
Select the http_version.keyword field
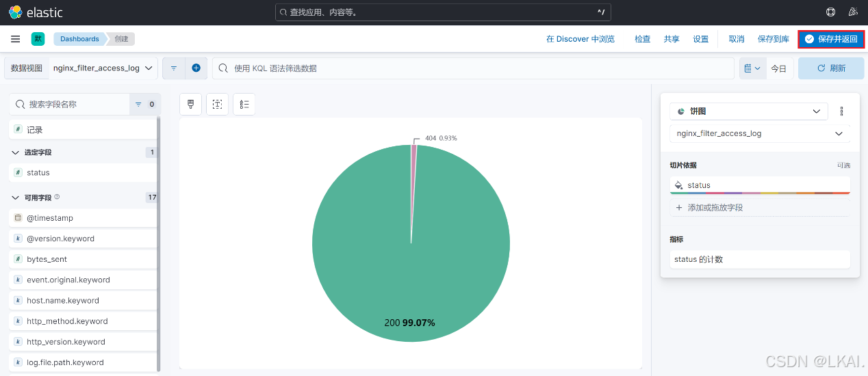[x=84, y=342]
